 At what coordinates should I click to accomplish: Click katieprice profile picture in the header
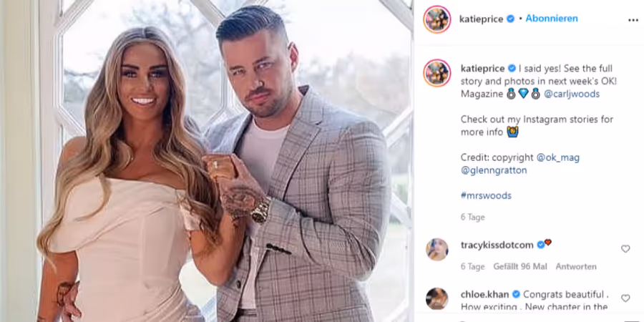pos(437,19)
